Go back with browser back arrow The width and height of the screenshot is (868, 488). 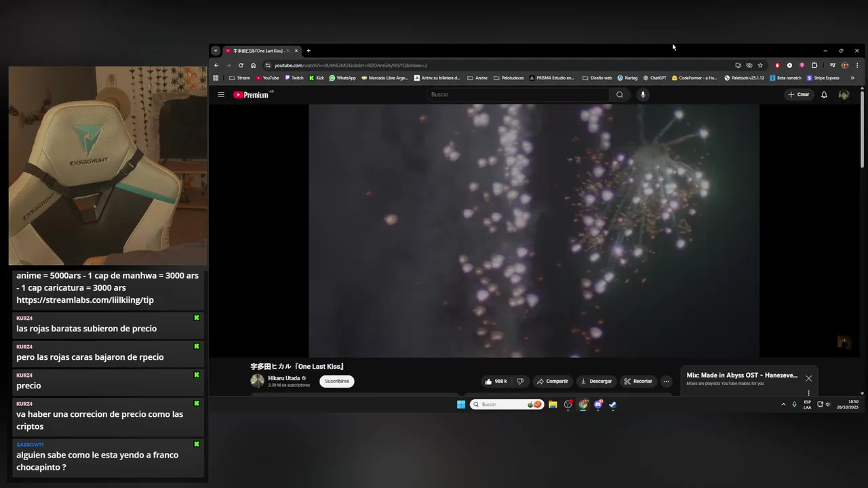tap(216, 65)
